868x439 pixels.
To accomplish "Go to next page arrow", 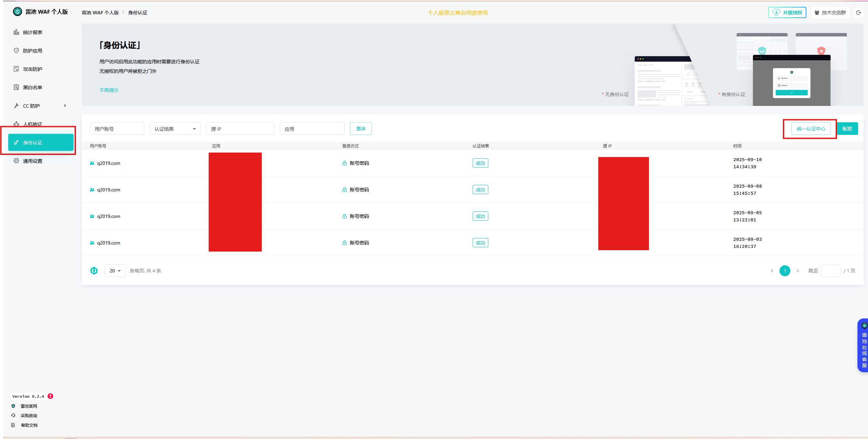I will [798, 271].
